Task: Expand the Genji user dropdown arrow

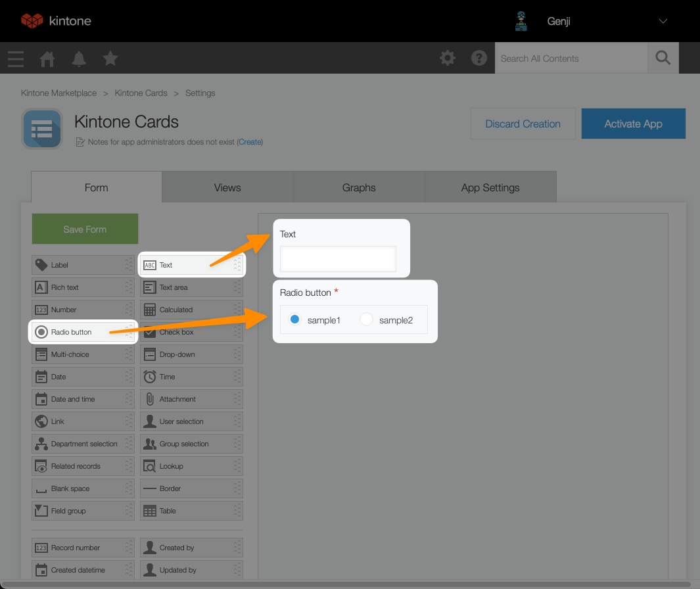Action: pyautogui.click(x=663, y=21)
